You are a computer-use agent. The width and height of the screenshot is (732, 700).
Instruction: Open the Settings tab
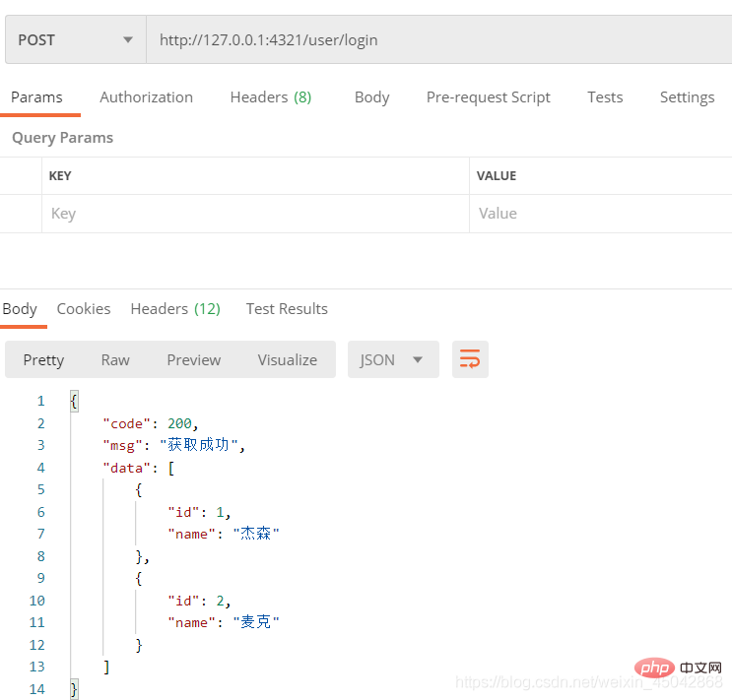tap(688, 97)
